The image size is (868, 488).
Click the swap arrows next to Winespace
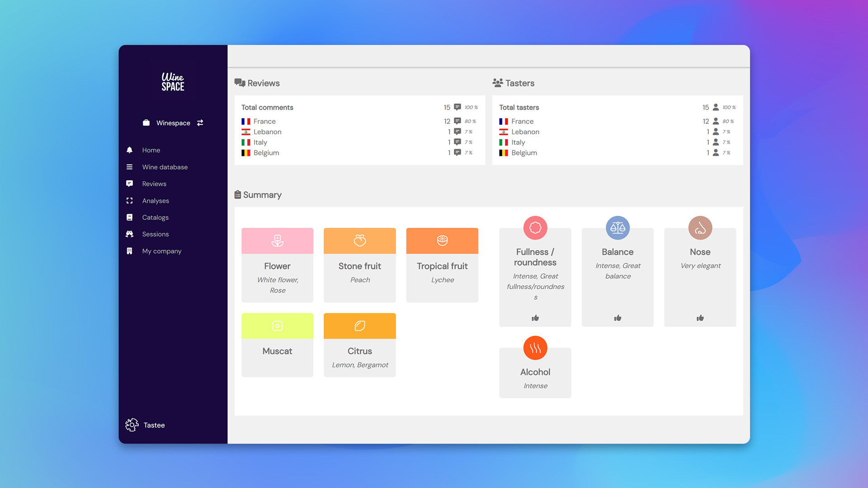click(x=200, y=123)
